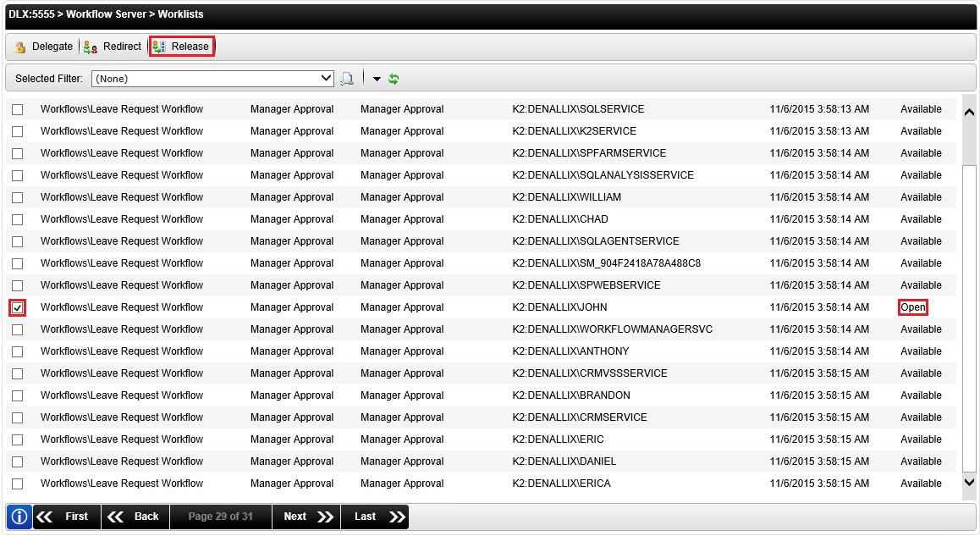Uncheck the selected K2:DENALLIX\JOHN row checkbox
The image size is (980, 536).
tap(19, 307)
